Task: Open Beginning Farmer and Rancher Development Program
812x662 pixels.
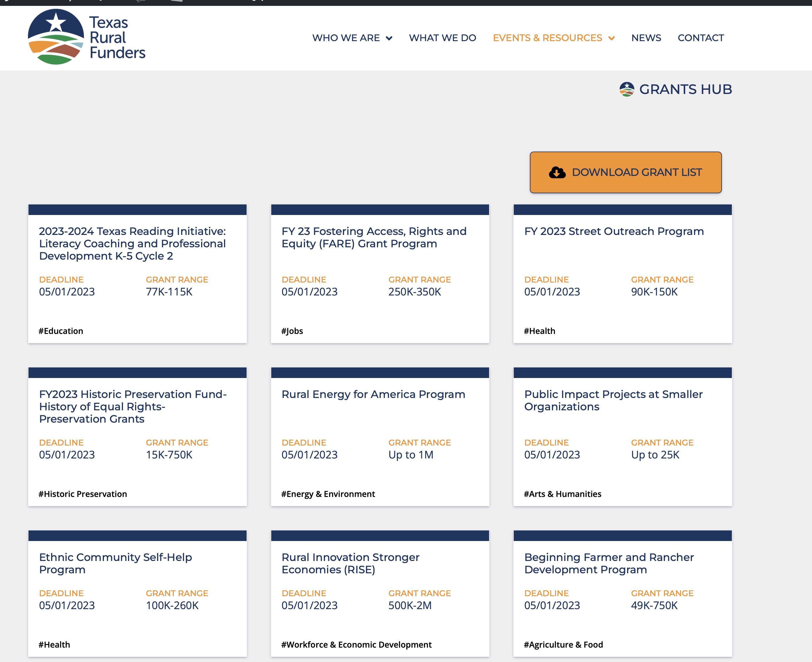Action: pos(609,563)
